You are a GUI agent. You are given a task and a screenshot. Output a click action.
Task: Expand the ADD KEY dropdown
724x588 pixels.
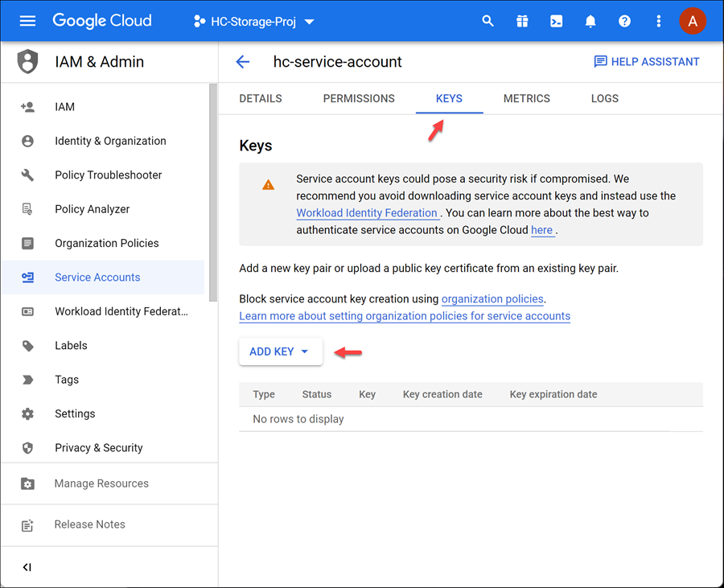click(x=280, y=352)
